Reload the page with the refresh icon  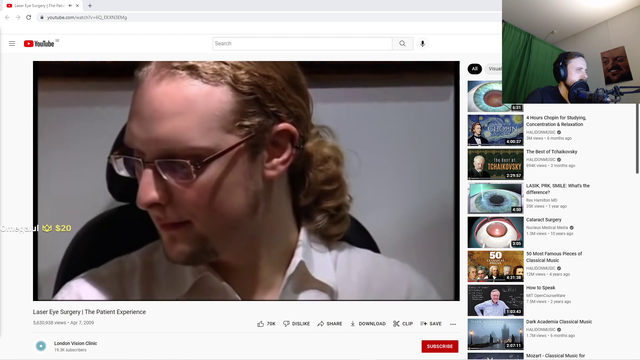click(x=29, y=18)
